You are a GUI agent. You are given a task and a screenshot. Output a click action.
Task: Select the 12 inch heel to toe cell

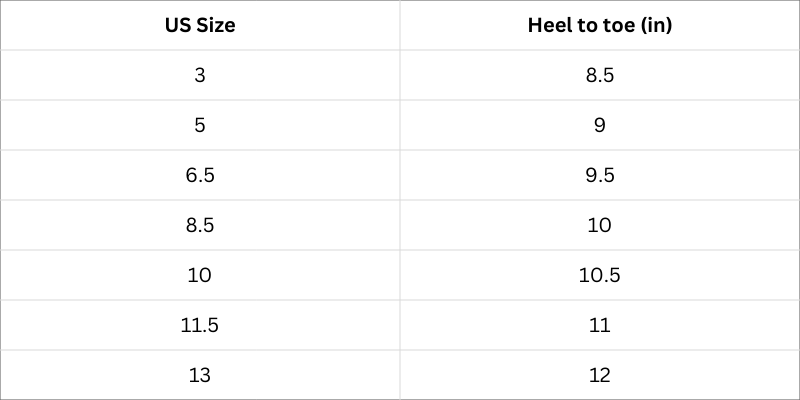(x=600, y=376)
